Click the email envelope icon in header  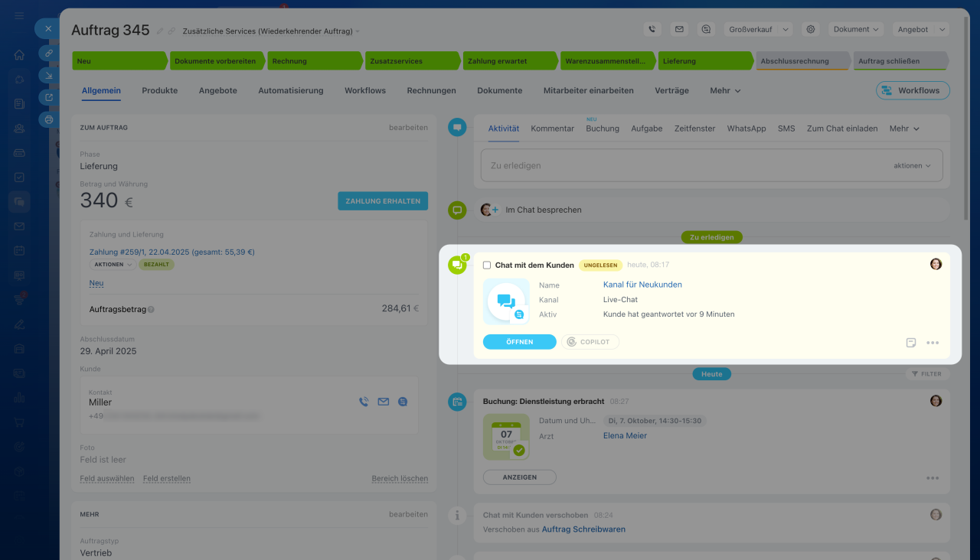tap(678, 29)
